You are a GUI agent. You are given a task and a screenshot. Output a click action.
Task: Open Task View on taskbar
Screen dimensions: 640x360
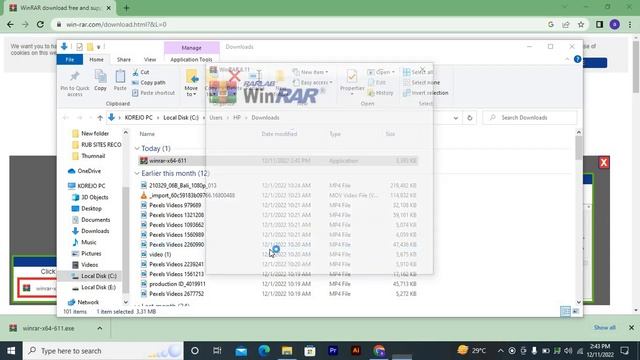tap(217, 351)
